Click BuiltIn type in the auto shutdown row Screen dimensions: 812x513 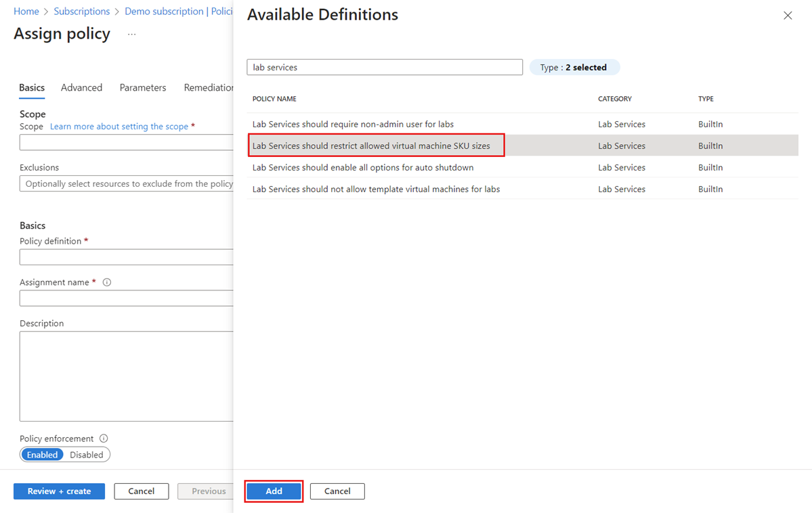click(710, 168)
